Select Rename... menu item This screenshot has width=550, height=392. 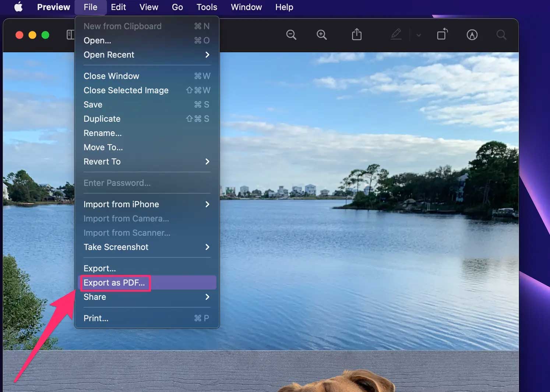(x=147, y=133)
